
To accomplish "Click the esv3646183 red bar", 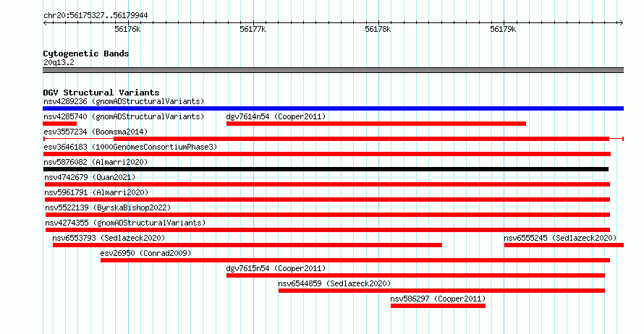I will pyautogui.click(x=327, y=154).
